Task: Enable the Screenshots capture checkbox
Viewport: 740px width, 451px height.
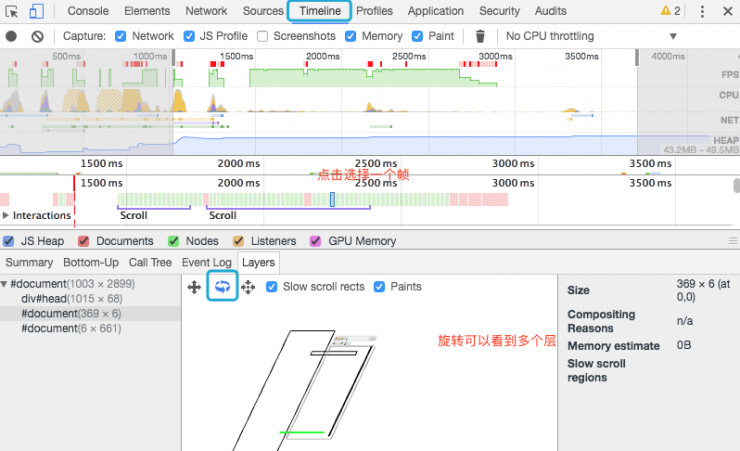Action: tap(263, 36)
